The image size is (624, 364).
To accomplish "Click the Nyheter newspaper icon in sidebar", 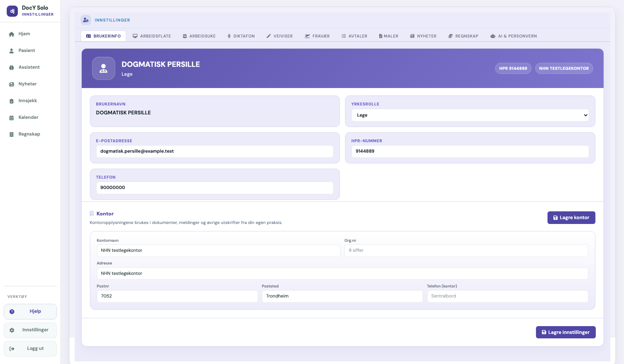I will [12, 84].
